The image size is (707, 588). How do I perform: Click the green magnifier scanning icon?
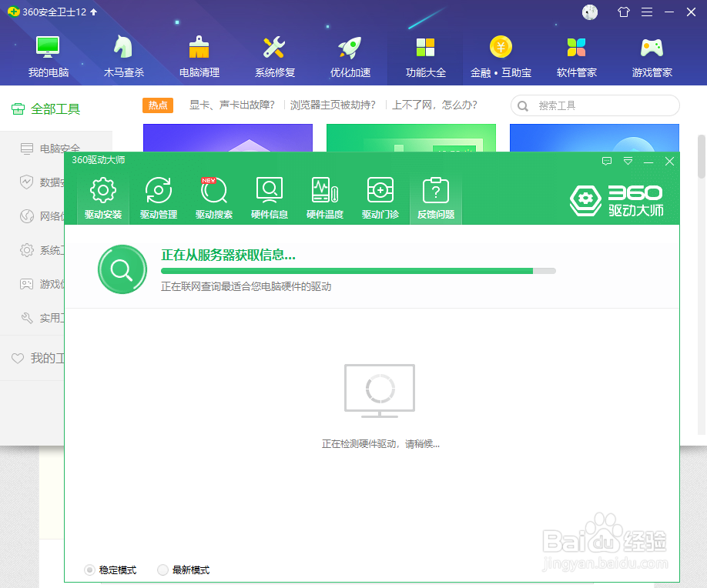click(x=122, y=269)
